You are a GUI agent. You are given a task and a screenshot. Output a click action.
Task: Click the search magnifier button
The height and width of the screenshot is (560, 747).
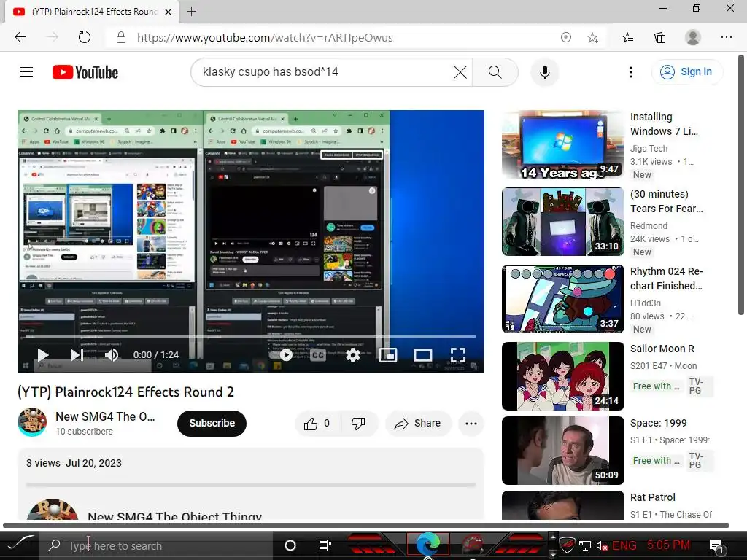pos(495,72)
